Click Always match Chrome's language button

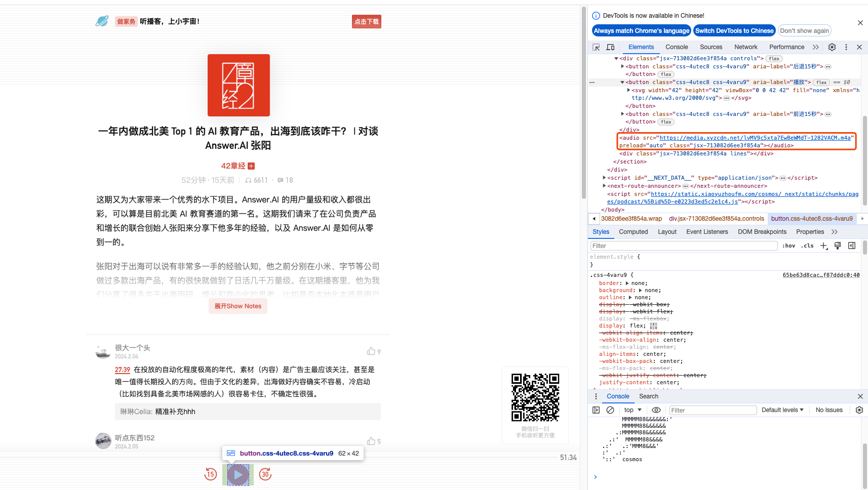coord(642,31)
